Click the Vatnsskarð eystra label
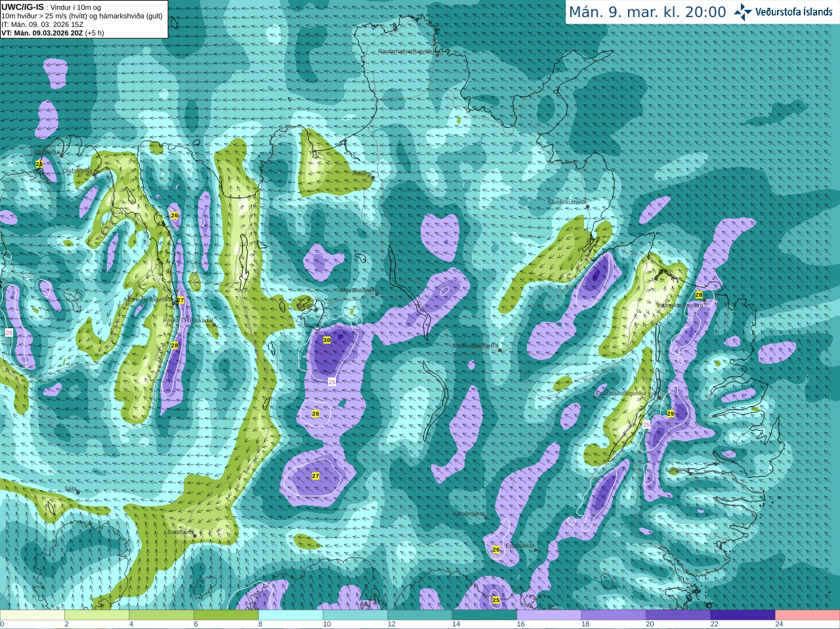 [680, 305]
